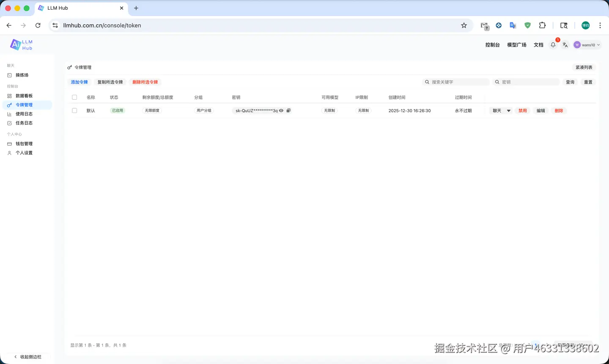Image resolution: width=609 pixels, height=364 pixels.
Task: Go to 控制台 in top navigation
Action: click(x=492, y=45)
